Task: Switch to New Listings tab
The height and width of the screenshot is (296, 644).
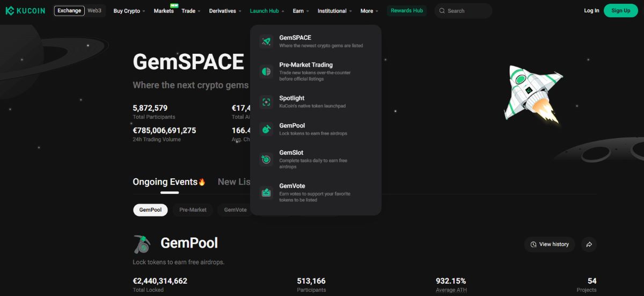Action: [234, 182]
